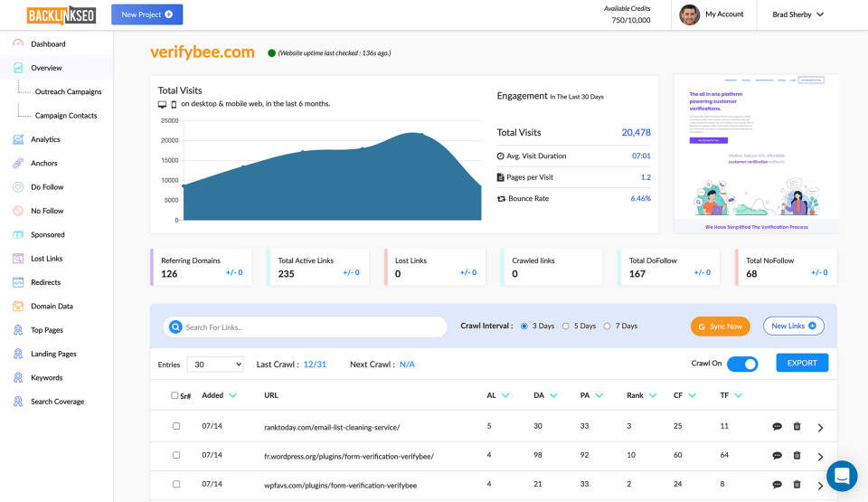Sort by TF column arrow
The height and width of the screenshot is (502, 868).
738,395
